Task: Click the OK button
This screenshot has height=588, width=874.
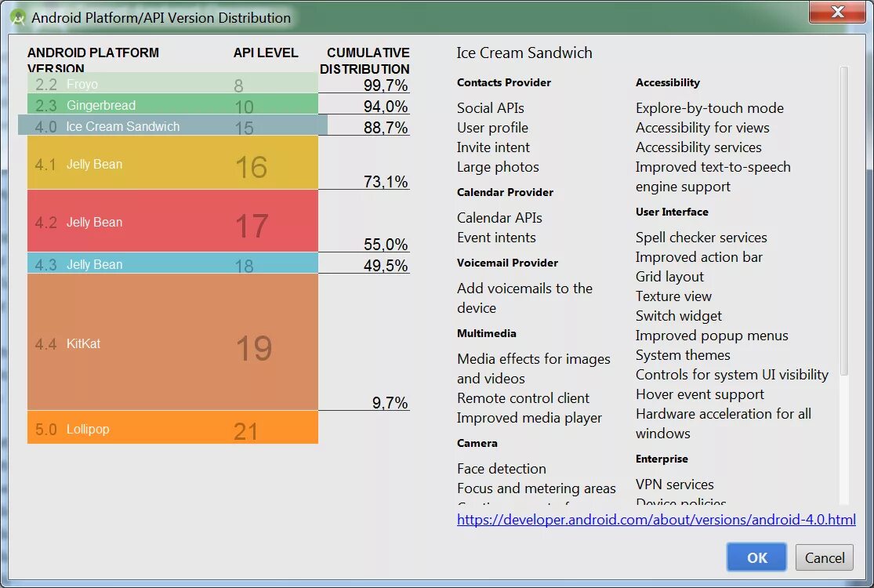Action: [x=756, y=557]
